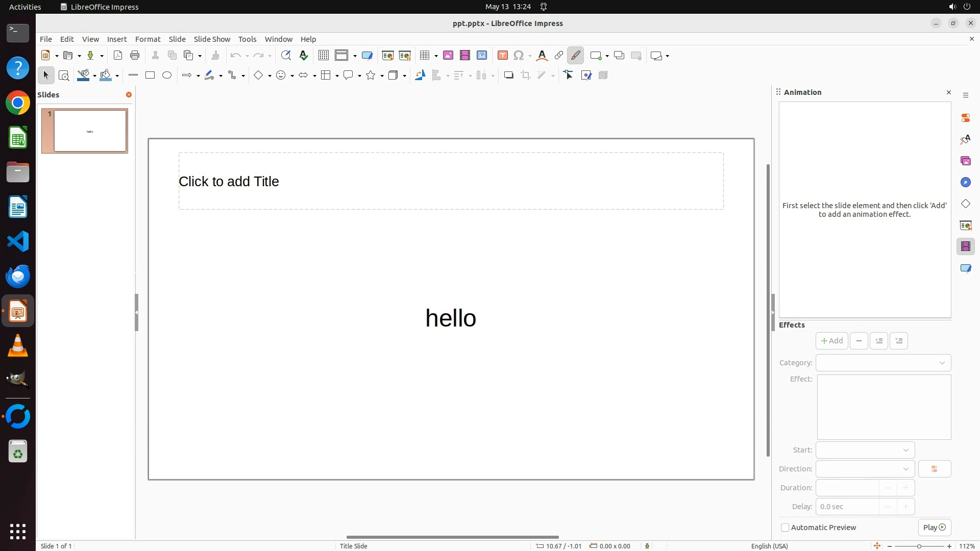Click the Insert Table icon

pyautogui.click(x=424, y=56)
